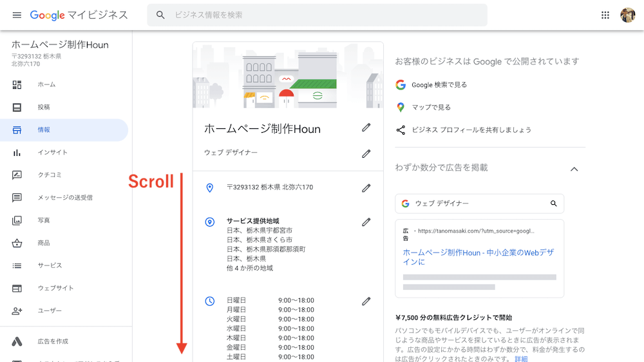Image resolution: width=644 pixels, height=362 pixels.
Task: Click the Maps pin icon for map view
Action: click(x=401, y=107)
